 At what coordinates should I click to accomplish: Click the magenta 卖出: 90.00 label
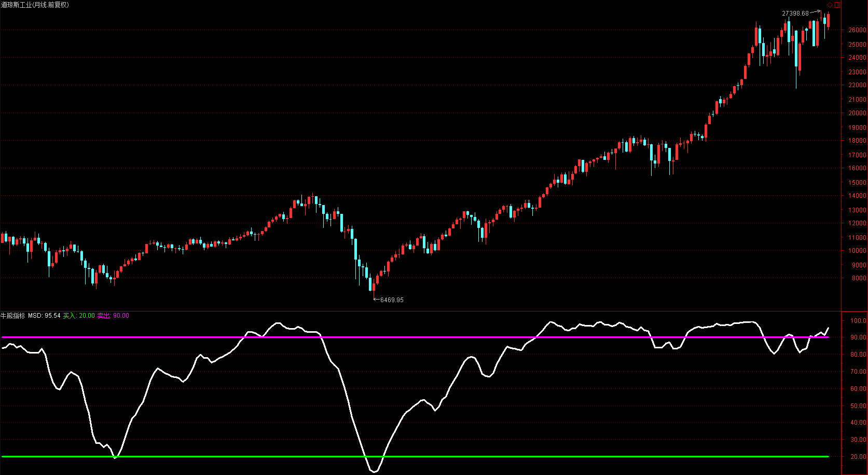click(x=113, y=316)
